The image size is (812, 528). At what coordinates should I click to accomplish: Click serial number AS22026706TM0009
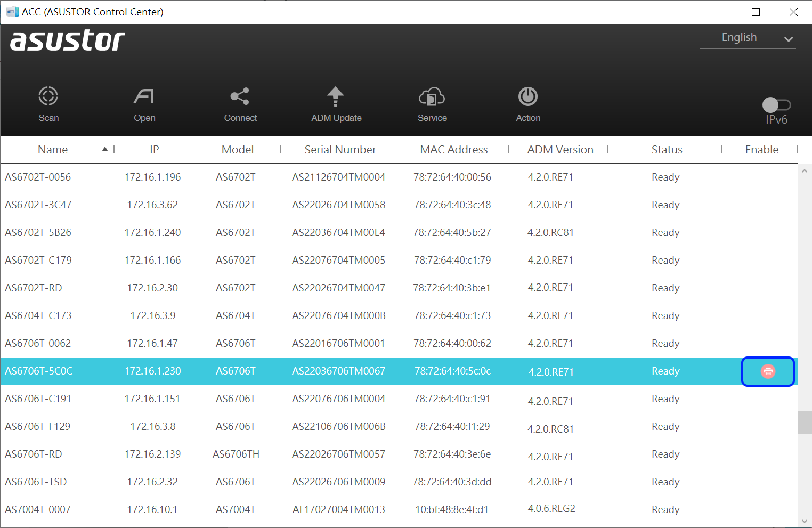pyautogui.click(x=338, y=482)
